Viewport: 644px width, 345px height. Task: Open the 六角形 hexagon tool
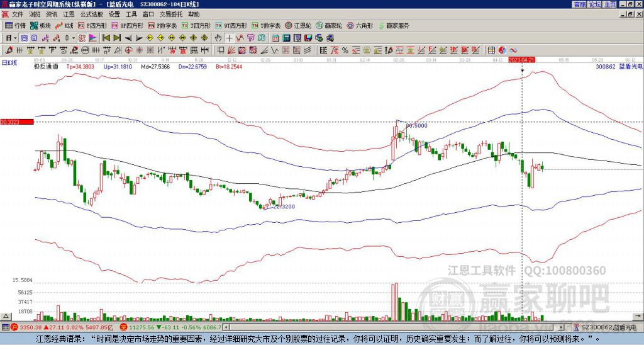[360, 25]
